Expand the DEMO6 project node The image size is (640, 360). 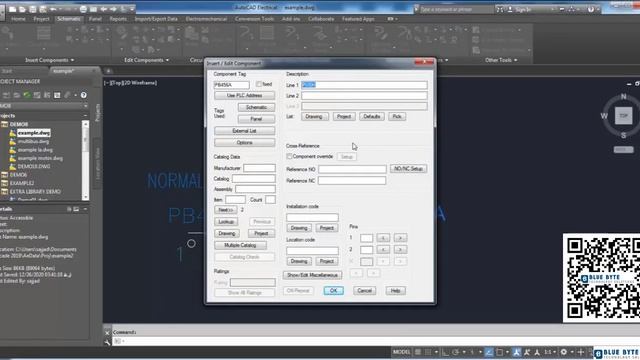4,175
